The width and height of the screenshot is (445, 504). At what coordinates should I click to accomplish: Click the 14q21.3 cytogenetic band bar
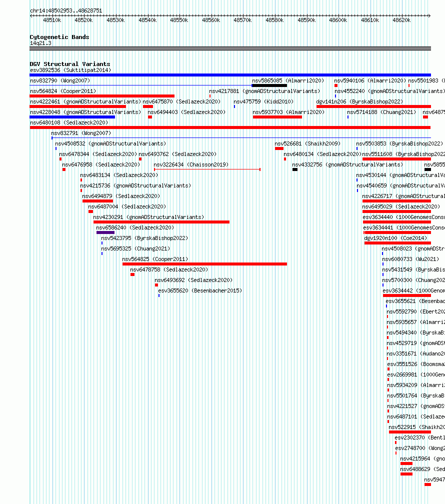pos(230,48)
